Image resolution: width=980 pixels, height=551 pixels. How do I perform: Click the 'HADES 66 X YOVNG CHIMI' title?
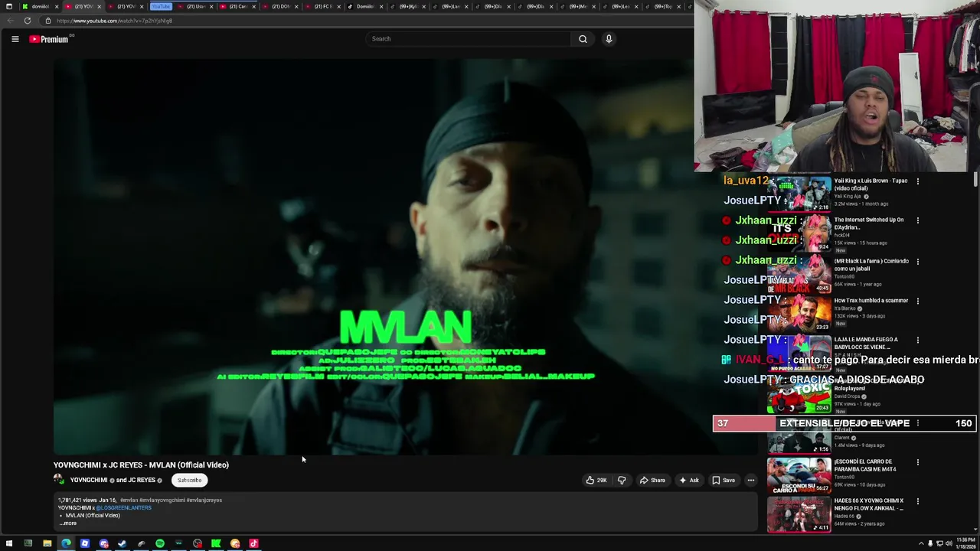pos(870,504)
